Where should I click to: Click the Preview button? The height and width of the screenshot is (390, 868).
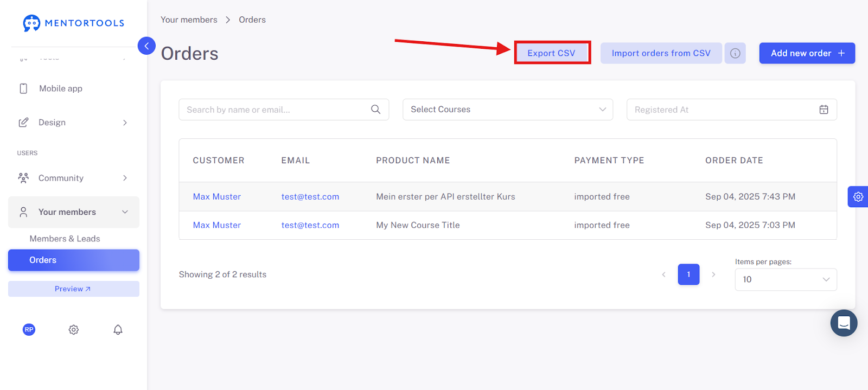pyautogui.click(x=73, y=289)
